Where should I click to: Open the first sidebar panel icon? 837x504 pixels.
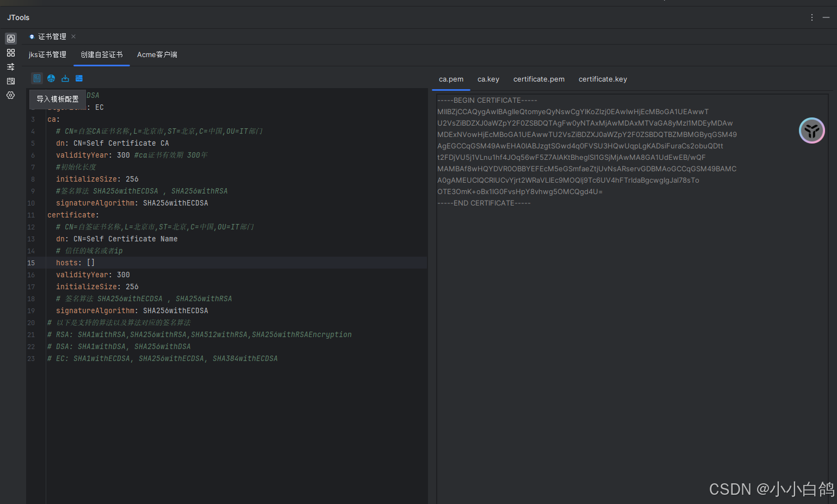click(11, 39)
